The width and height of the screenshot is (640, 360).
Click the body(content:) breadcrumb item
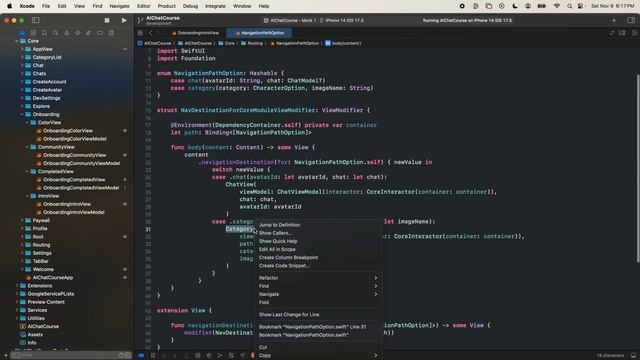[x=343, y=43]
